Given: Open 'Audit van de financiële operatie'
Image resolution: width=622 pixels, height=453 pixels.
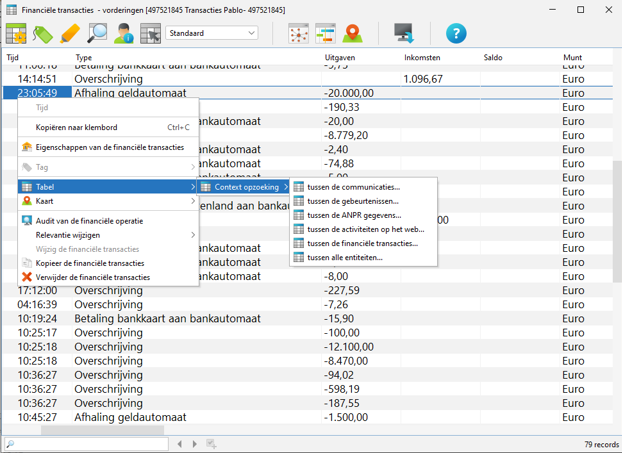Looking at the screenshot, I should (89, 221).
